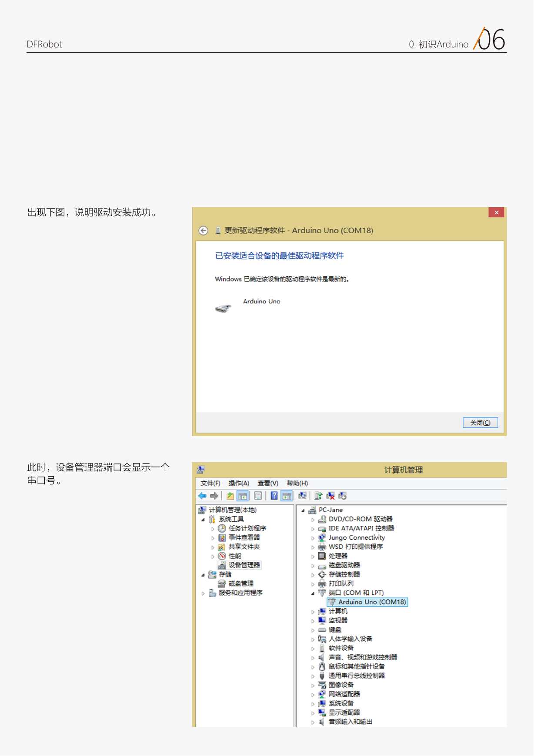Collapse the PC-Jane device tree root
The image size is (534, 756).
[x=303, y=510]
